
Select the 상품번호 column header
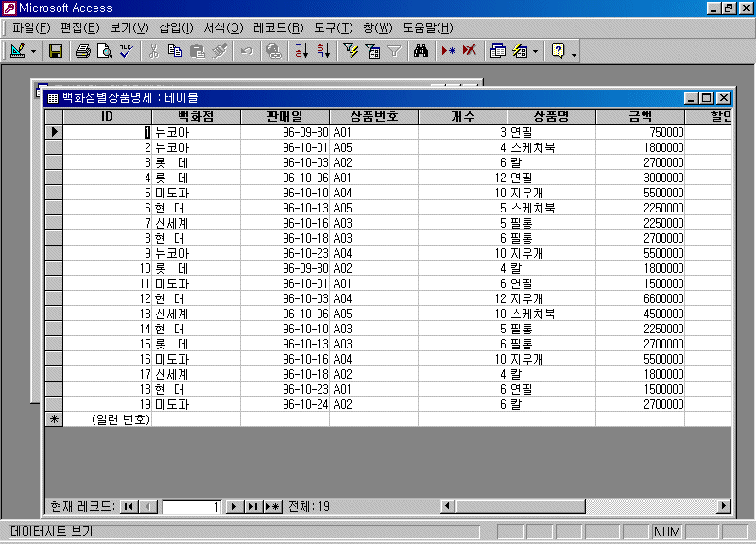(x=373, y=116)
